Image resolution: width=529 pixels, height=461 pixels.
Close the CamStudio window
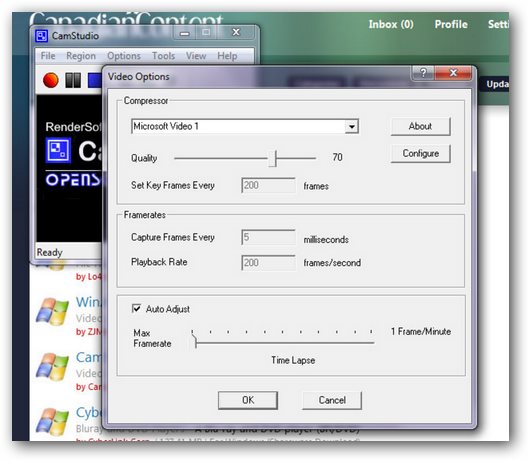236,33
